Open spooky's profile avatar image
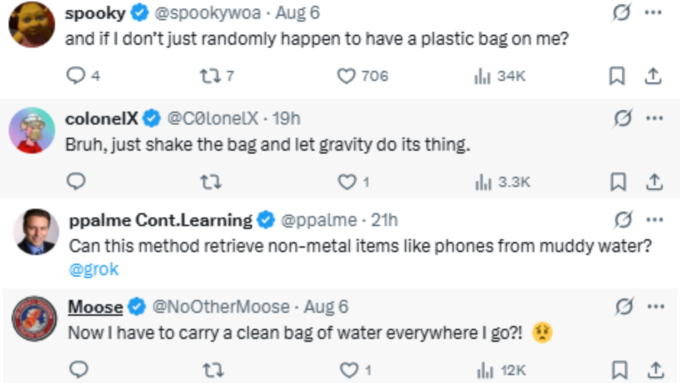The image size is (680, 383). pos(32,24)
